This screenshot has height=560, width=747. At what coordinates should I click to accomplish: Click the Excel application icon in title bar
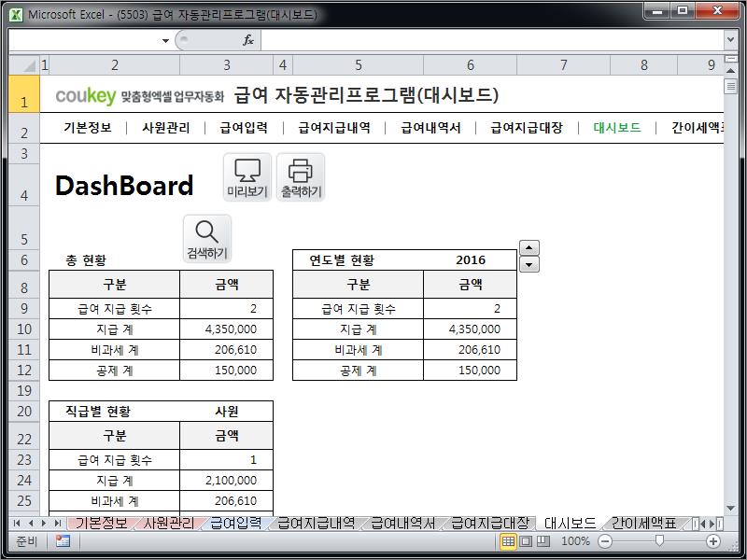click(16, 15)
